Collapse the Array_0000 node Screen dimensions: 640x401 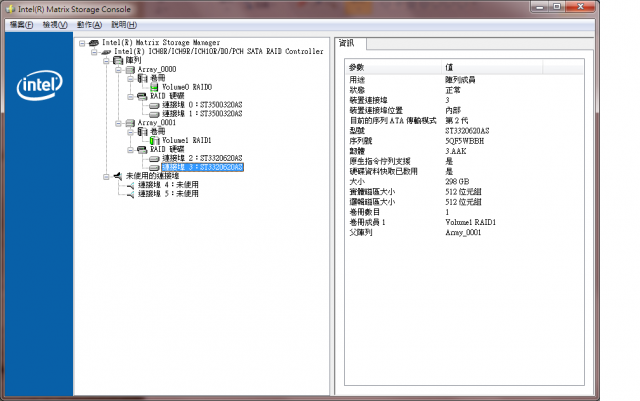click(x=118, y=70)
